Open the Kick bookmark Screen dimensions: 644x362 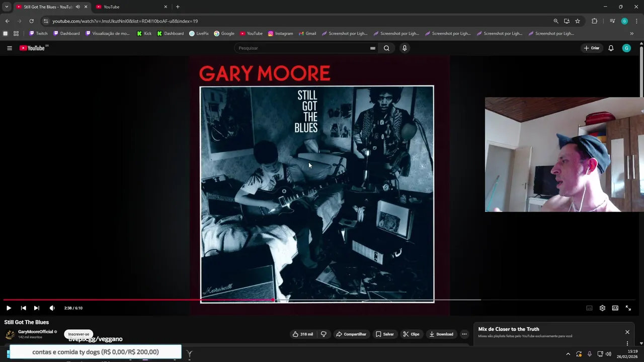[144, 34]
